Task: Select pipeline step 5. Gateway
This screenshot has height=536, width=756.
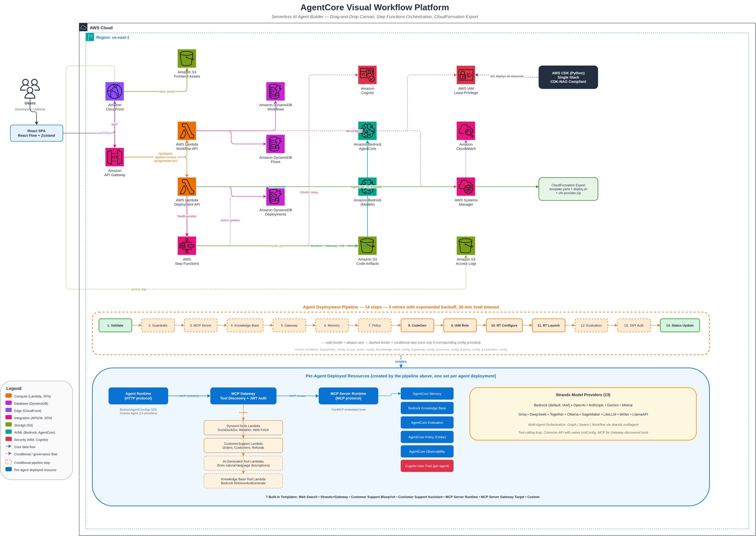Action: [289, 325]
